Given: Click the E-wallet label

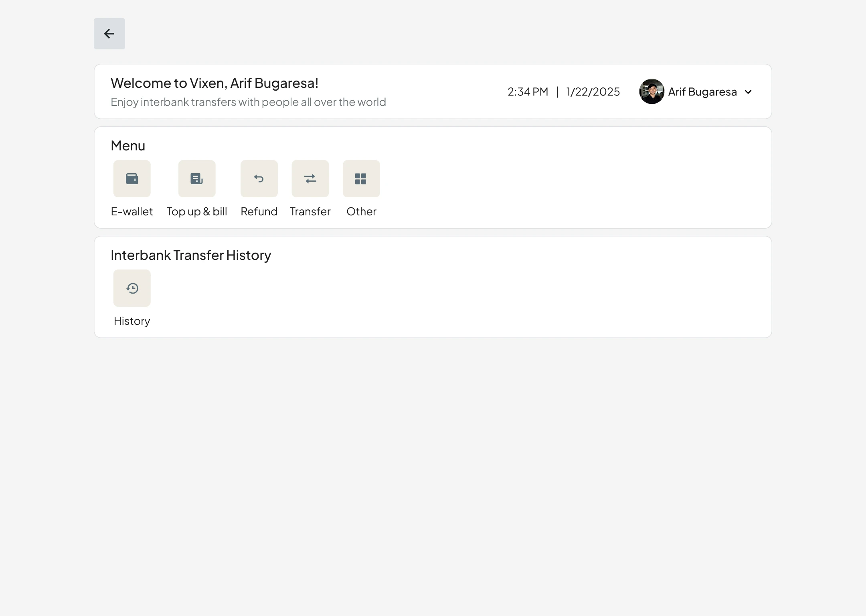Looking at the screenshot, I should tap(132, 212).
